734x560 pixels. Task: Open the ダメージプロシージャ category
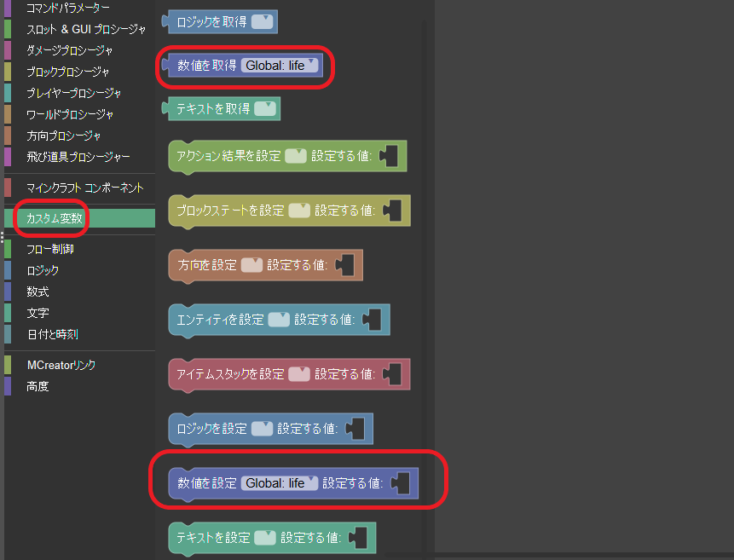pyautogui.click(x=69, y=50)
